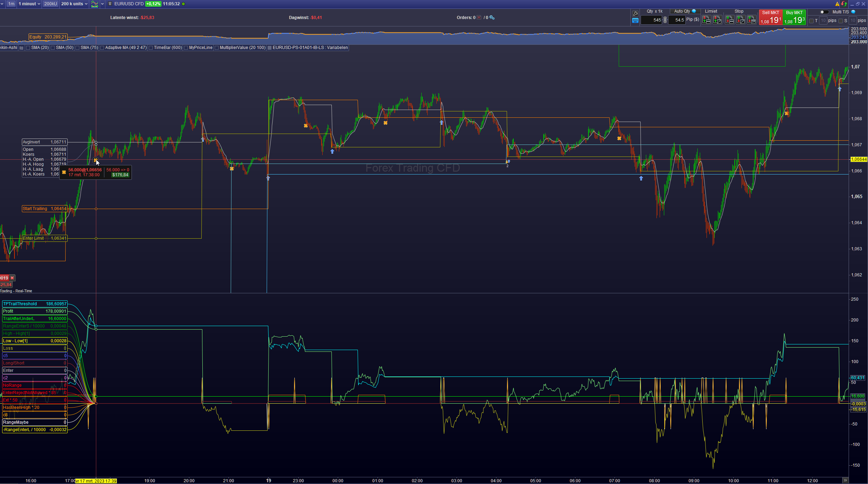Click the blue keyboard shortcuts icon

635,21
